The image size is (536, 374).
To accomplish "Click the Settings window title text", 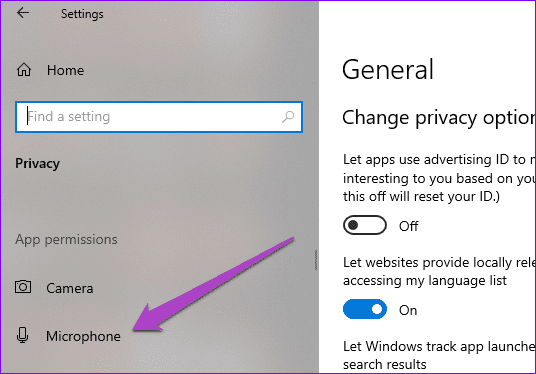I will [82, 14].
